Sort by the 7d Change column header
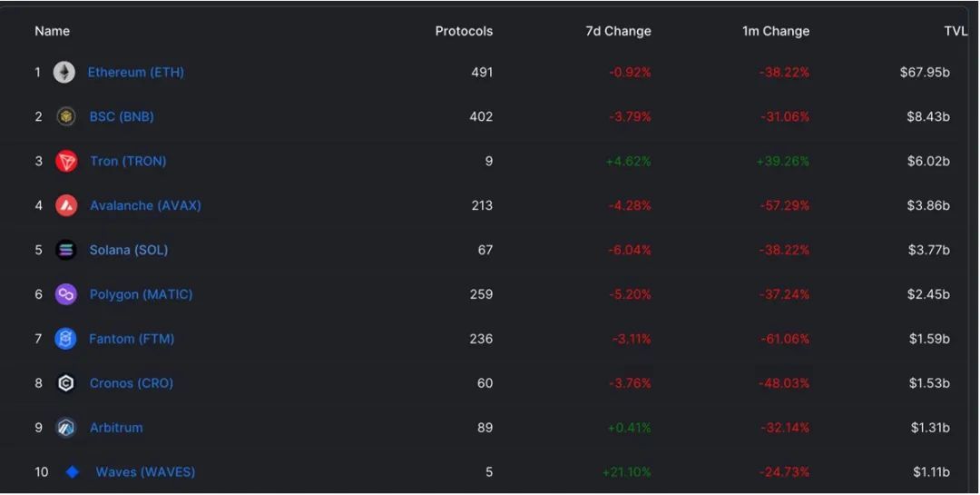Image resolution: width=980 pixels, height=495 pixels. 618,31
